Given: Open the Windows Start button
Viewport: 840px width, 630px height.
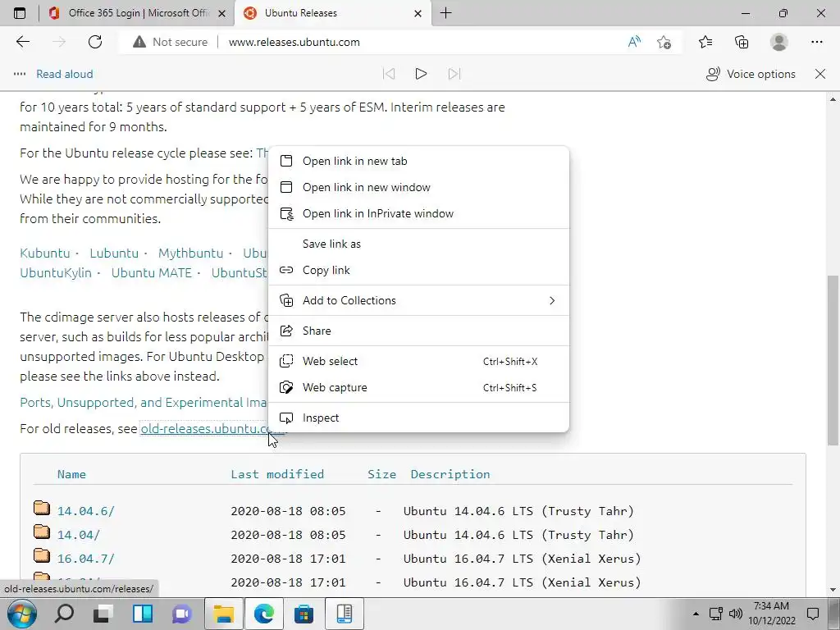Looking at the screenshot, I should pos(21,614).
